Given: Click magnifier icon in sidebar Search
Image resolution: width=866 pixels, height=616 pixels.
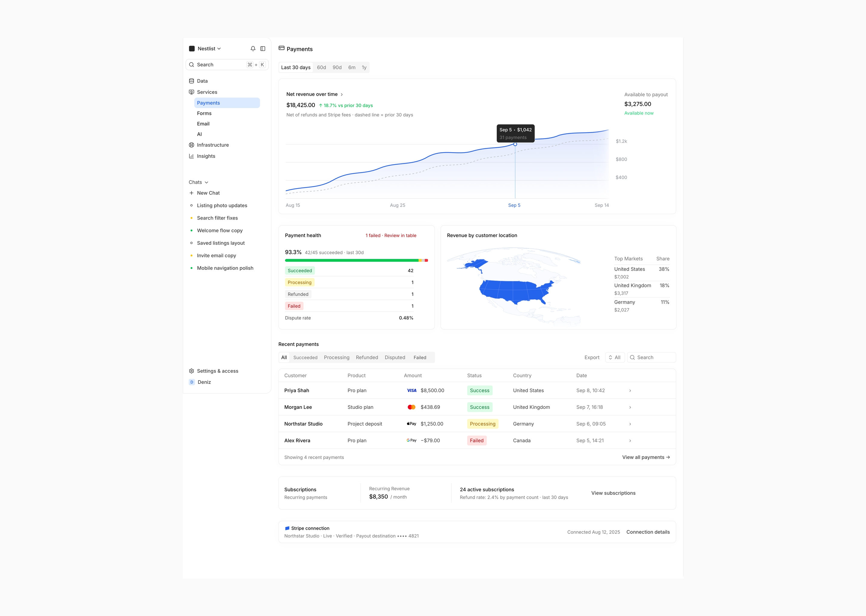Looking at the screenshot, I should pyautogui.click(x=192, y=64).
